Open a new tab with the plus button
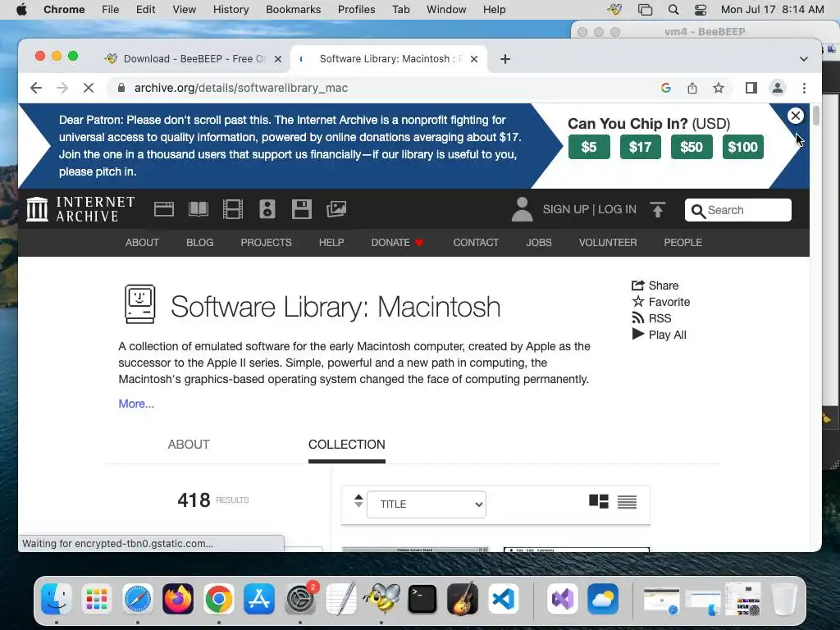 (x=504, y=59)
